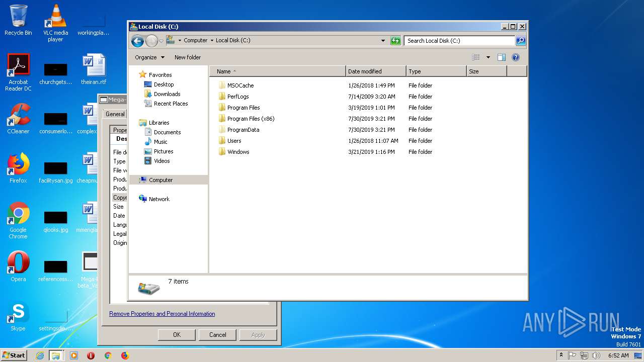Open the Recycle Bin desktop icon
This screenshot has height=362, width=644.
(18, 20)
